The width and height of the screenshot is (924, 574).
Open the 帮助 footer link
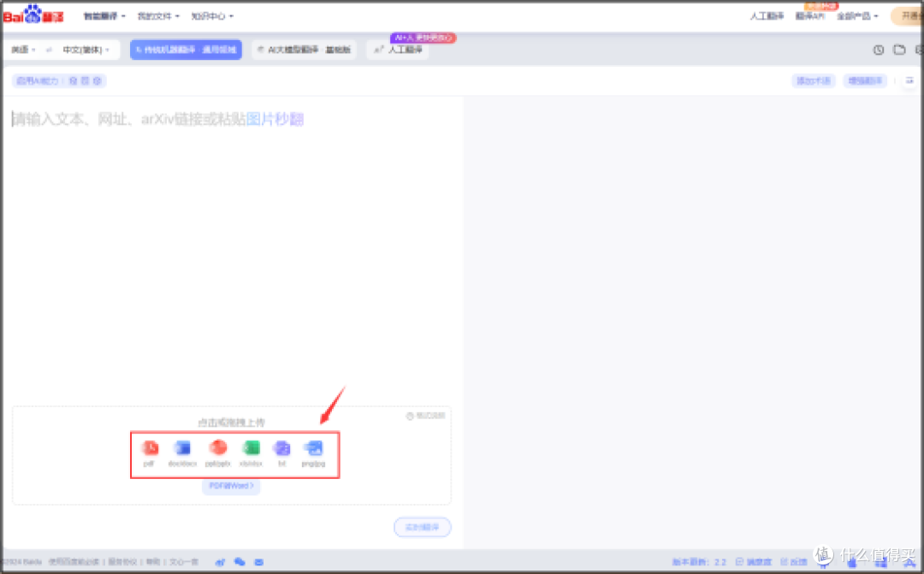[153, 562]
